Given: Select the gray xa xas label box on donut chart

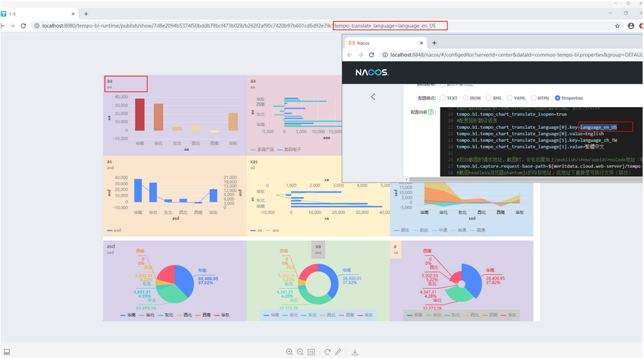Looking at the screenshot, I should (319, 249).
